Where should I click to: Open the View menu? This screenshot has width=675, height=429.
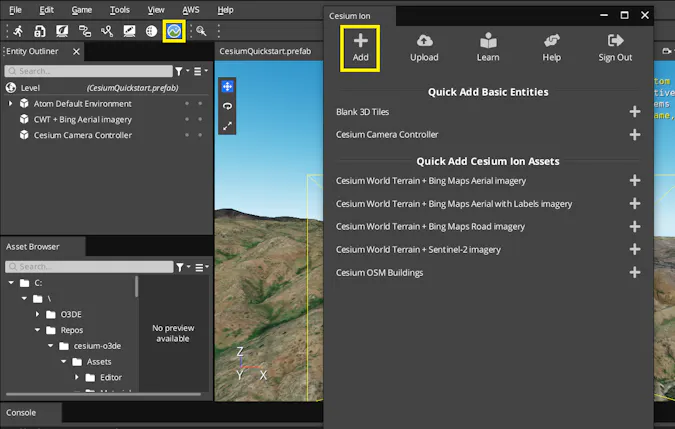156,9
